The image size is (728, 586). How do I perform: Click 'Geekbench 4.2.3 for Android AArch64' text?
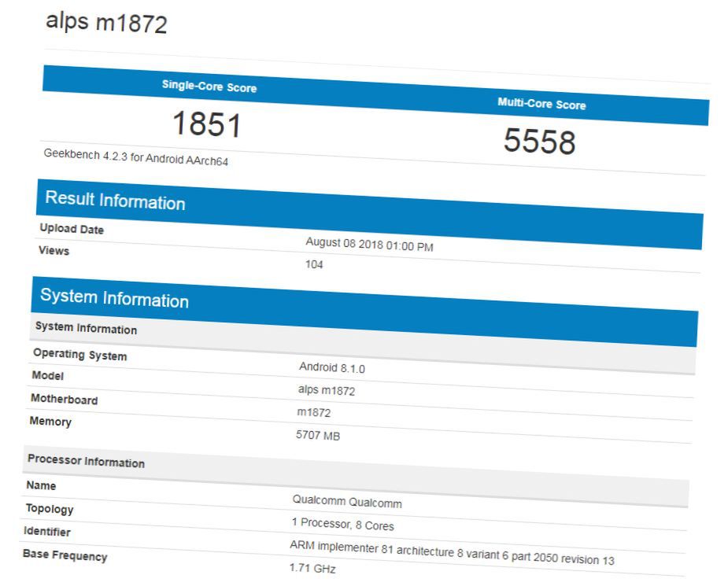tap(136, 158)
